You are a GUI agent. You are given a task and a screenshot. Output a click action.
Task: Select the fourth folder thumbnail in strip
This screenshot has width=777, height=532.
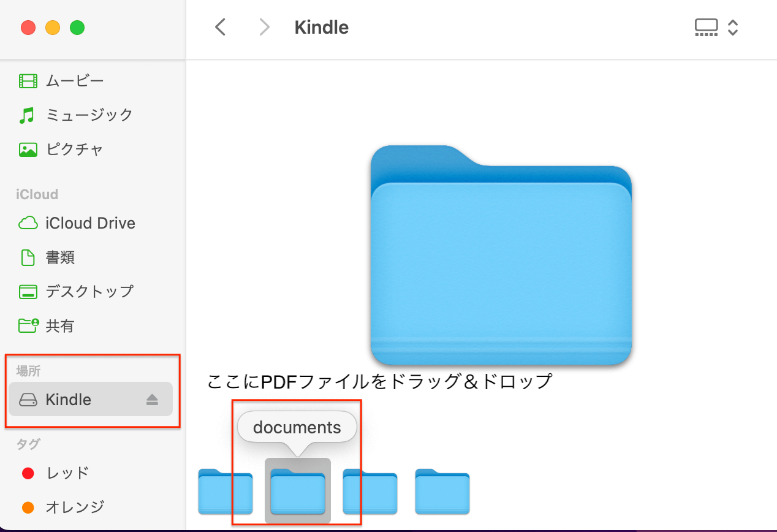(x=442, y=491)
